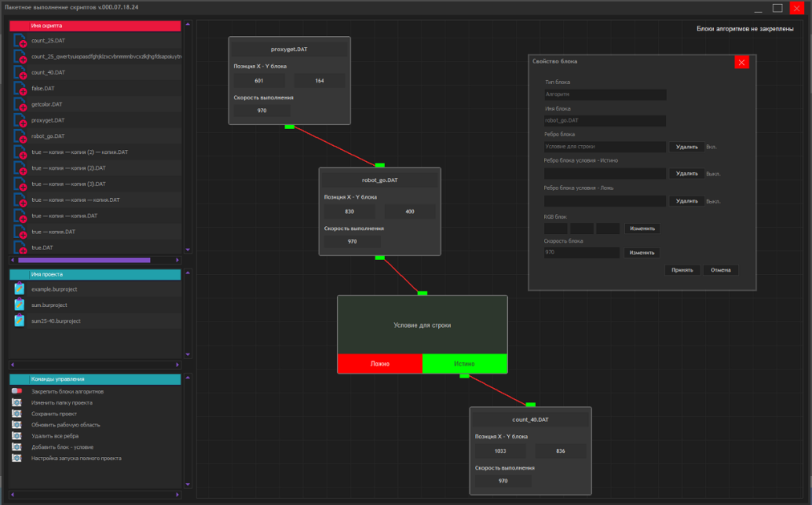The width and height of the screenshot is (812, 505).
Task: Click the down arrow of projects list scrollbar
Action: (188, 354)
